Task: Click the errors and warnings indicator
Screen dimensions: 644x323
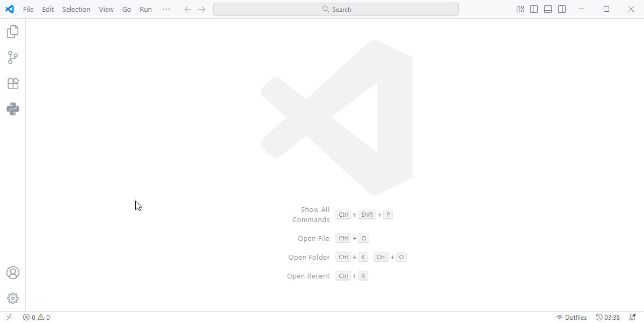Action: (35, 317)
